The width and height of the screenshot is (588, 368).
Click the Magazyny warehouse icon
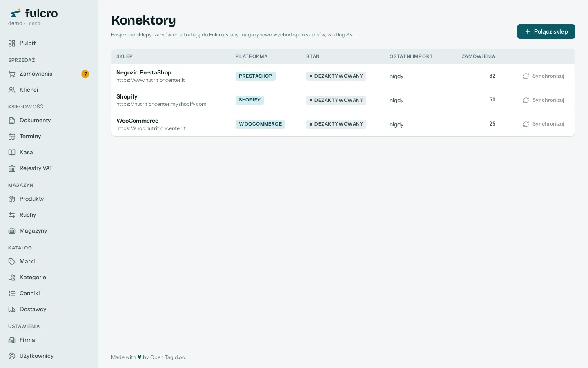pyautogui.click(x=12, y=231)
